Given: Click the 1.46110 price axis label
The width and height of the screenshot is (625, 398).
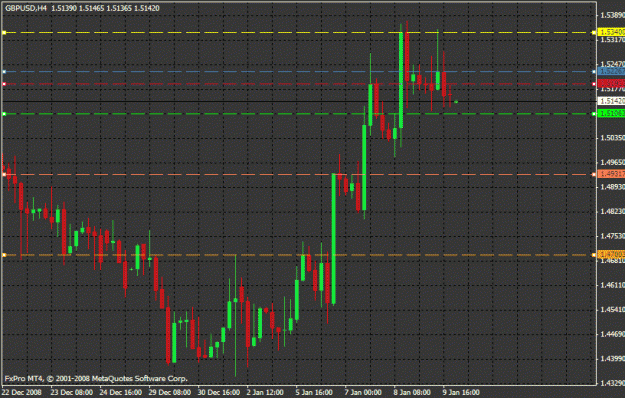Looking at the screenshot, I should [x=612, y=285].
